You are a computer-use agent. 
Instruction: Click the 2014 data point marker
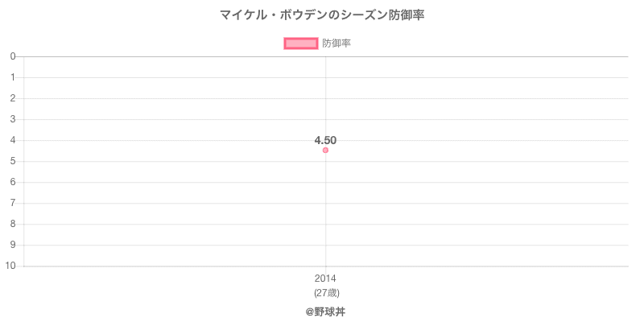click(x=325, y=151)
